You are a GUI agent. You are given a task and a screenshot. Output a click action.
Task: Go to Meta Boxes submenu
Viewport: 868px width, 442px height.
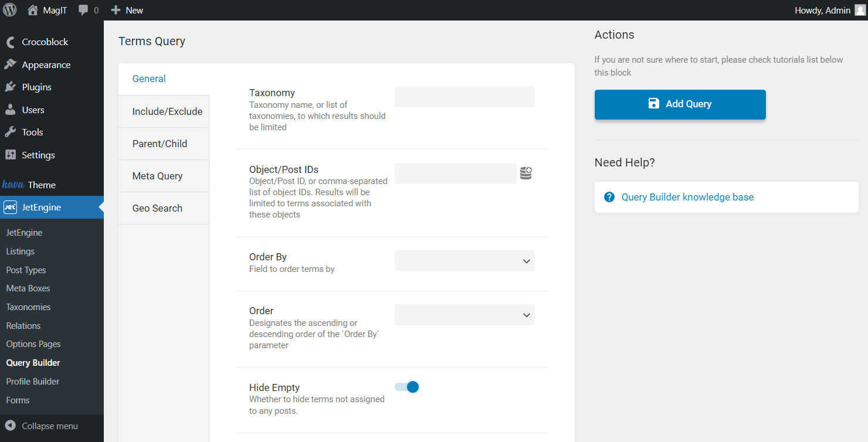tap(28, 288)
